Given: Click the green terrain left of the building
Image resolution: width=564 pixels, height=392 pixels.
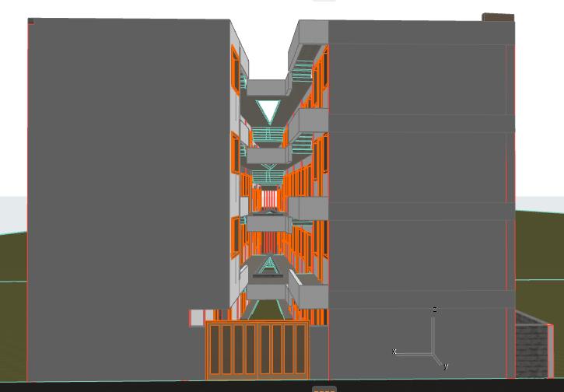Looking at the screenshot, I should tap(13, 257).
